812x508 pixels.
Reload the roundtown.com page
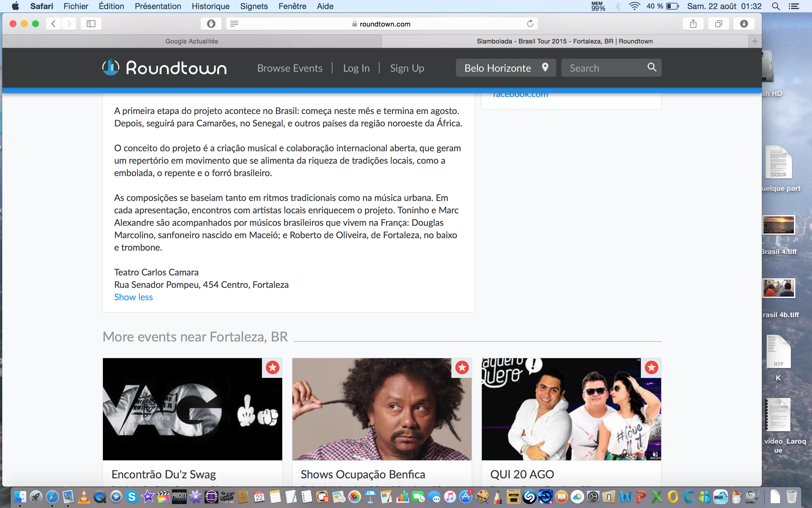tap(530, 23)
